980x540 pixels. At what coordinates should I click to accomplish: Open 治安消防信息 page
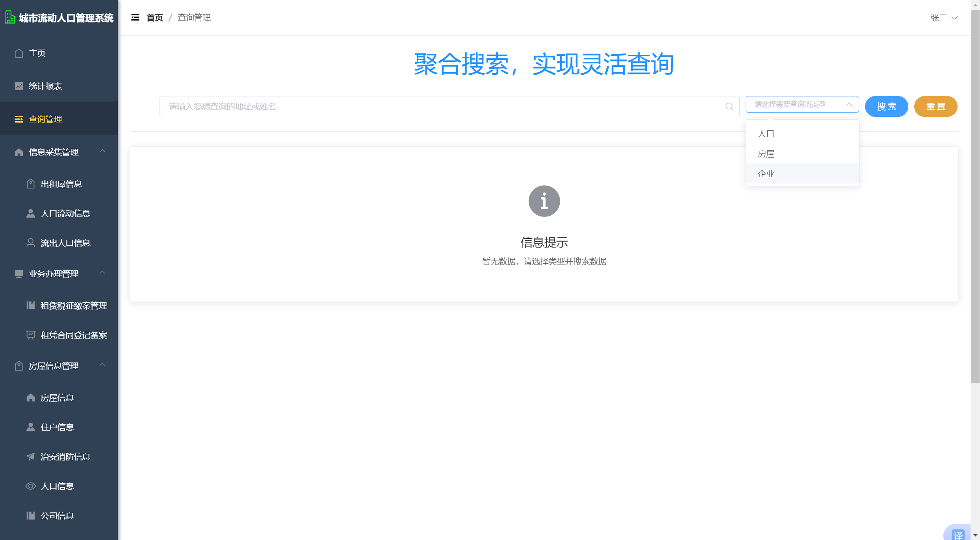59,457
